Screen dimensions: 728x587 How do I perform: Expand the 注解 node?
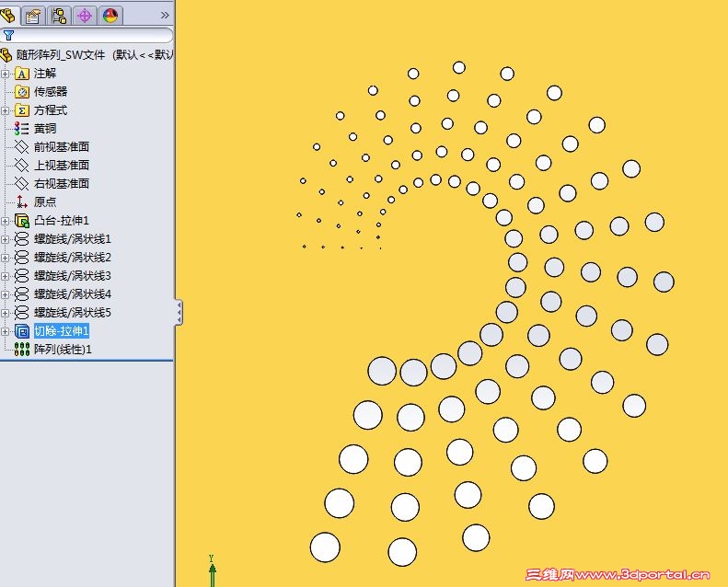coord(6,74)
